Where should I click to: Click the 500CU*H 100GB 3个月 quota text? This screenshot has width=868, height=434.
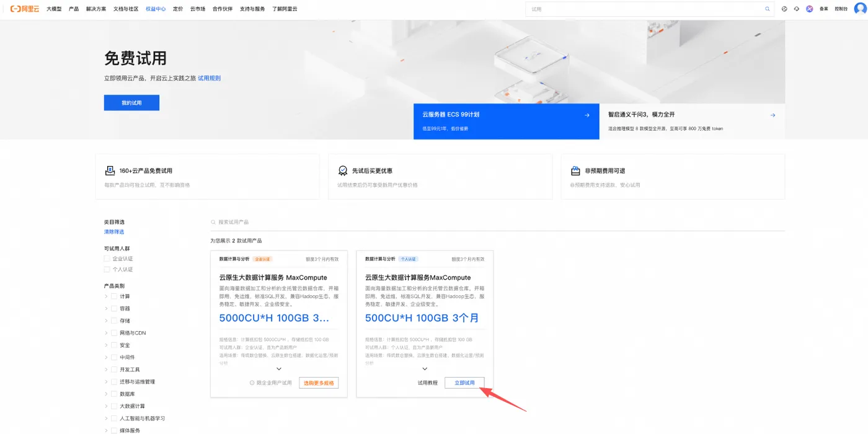pos(422,318)
